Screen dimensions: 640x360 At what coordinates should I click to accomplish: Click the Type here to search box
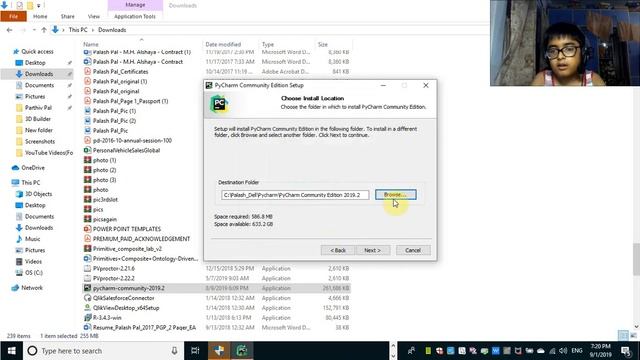[x=103, y=351]
